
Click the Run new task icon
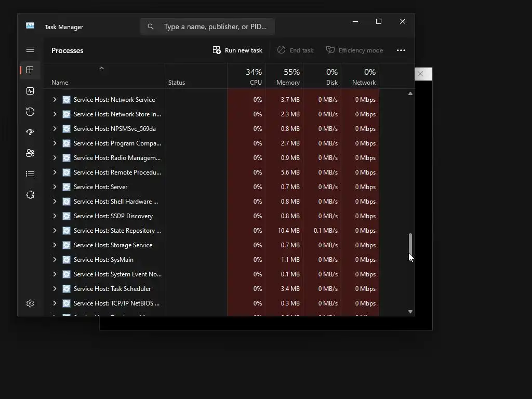[217, 50]
